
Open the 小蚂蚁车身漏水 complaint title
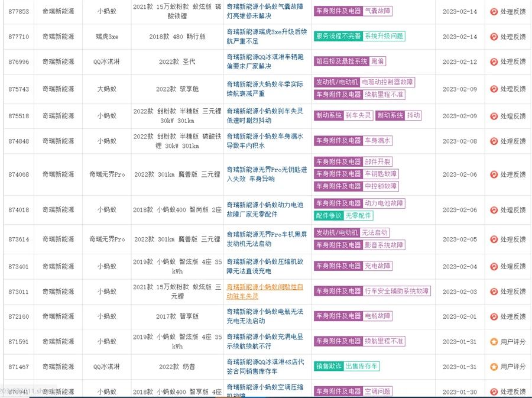(x=265, y=141)
